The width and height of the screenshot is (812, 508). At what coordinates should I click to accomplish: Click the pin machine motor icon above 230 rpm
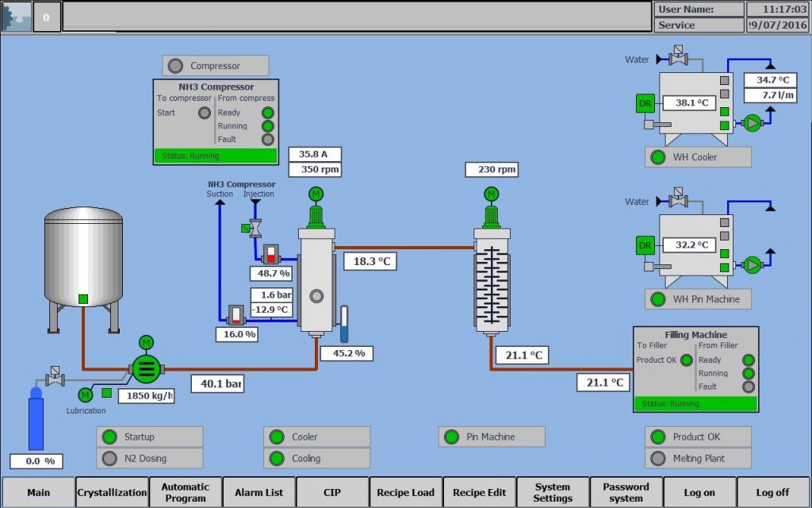point(492,191)
